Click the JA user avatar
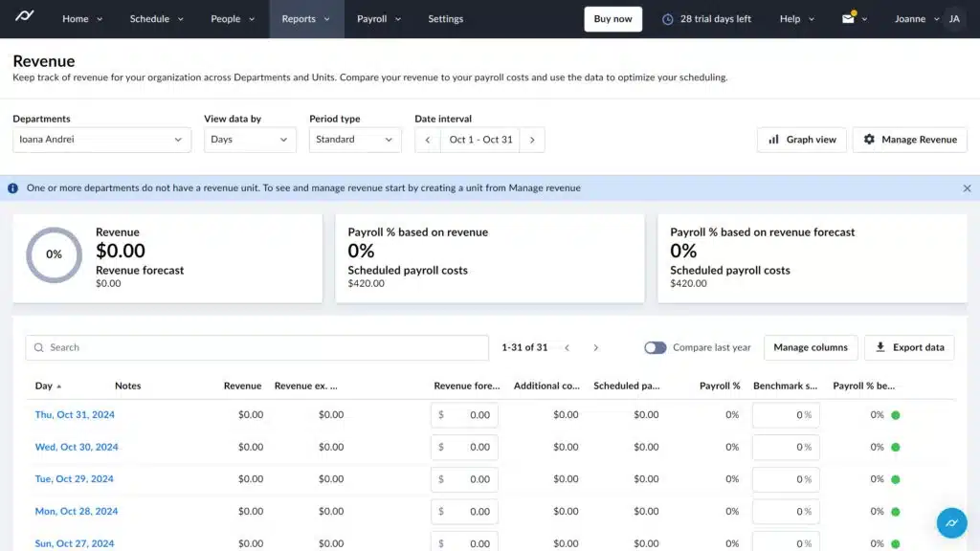The height and width of the screenshot is (551, 980). pos(953,19)
